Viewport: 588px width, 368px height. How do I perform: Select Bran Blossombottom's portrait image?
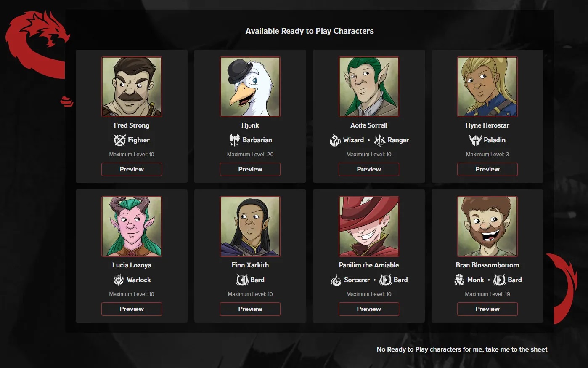tap(487, 227)
